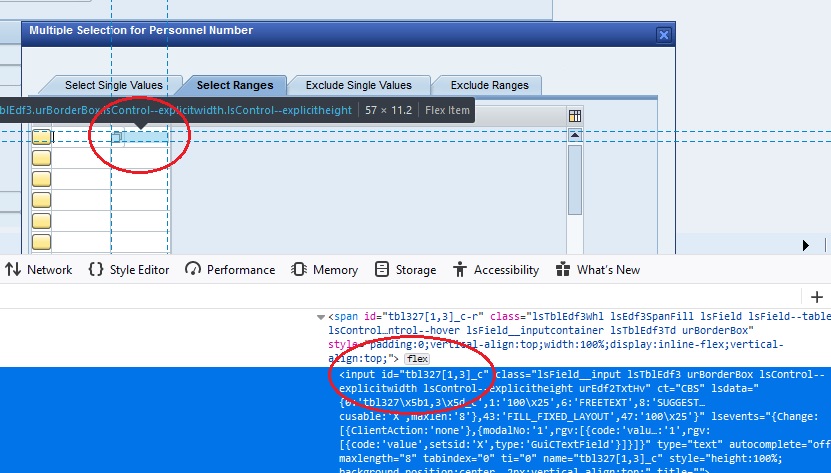
Task: Open the Storage devtools panel
Action: [405, 270]
